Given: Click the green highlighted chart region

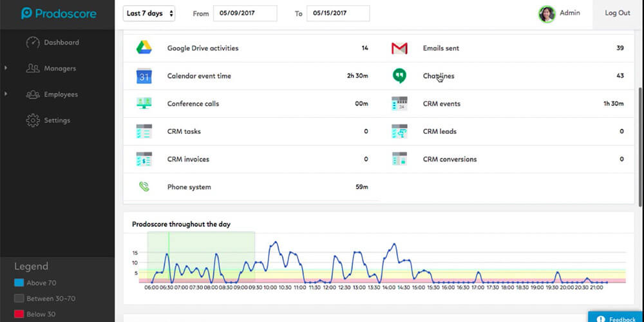Looking at the screenshot, I should click(x=201, y=257).
